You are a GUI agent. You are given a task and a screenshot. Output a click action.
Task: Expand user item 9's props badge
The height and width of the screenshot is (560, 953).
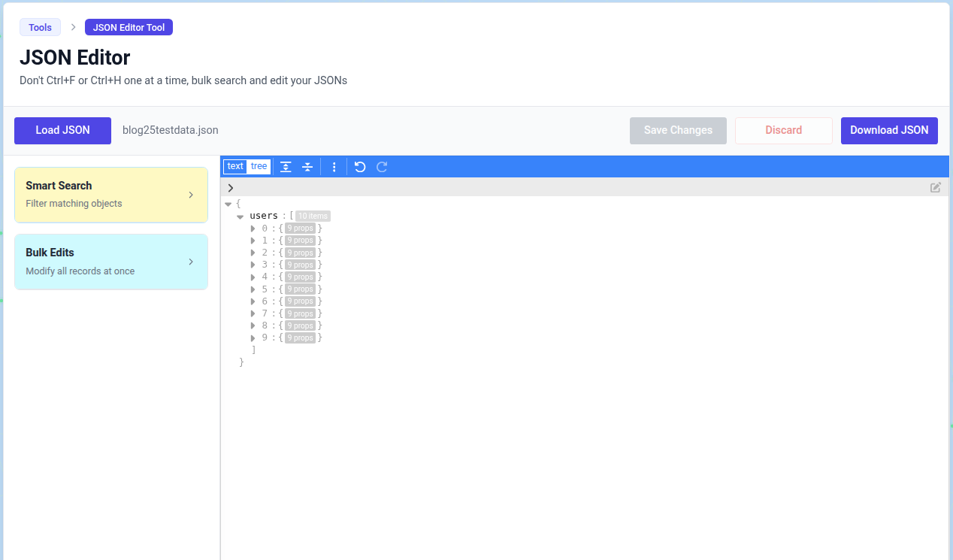pyautogui.click(x=301, y=338)
